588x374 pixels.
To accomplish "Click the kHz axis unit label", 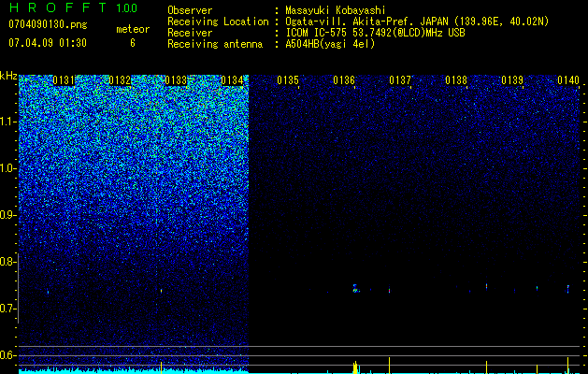I will [8, 76].
